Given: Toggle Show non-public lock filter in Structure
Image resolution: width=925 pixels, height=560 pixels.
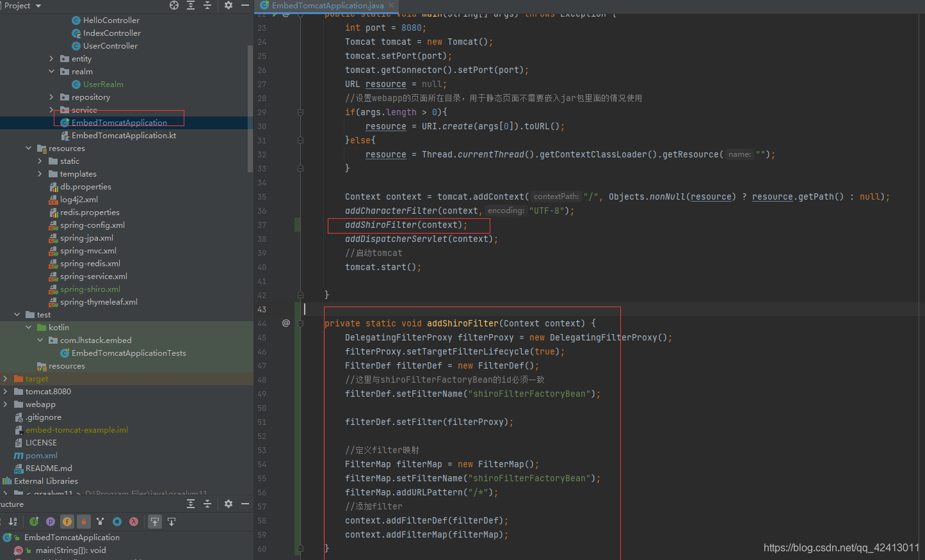Looking at the screenshot, I should tap(84, 522).
